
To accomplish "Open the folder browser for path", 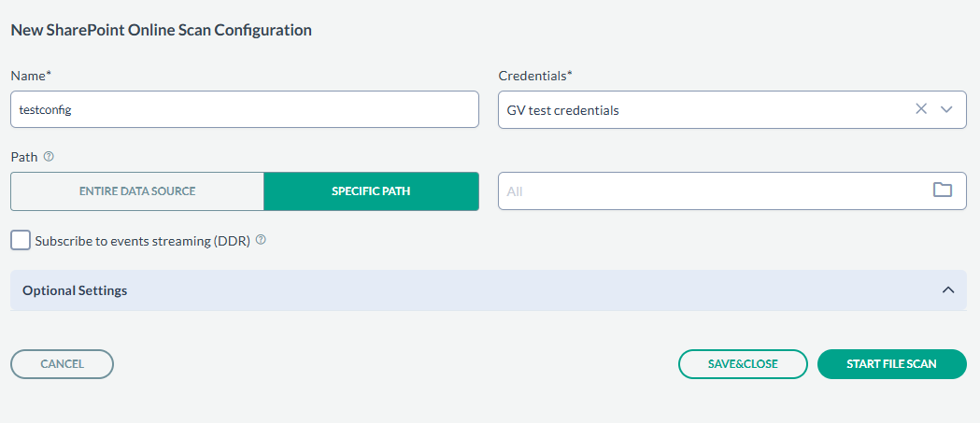I will point(942,190).
